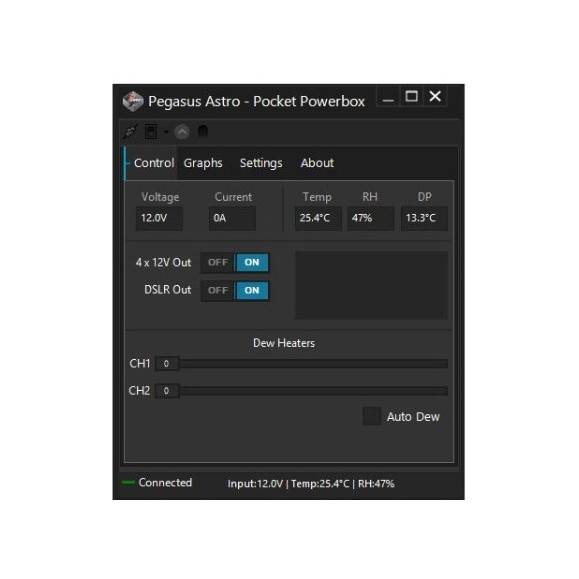Click the plug connect icon in toolbar
579x579 pixels.
pyautogui.click(x=130, y=131)
